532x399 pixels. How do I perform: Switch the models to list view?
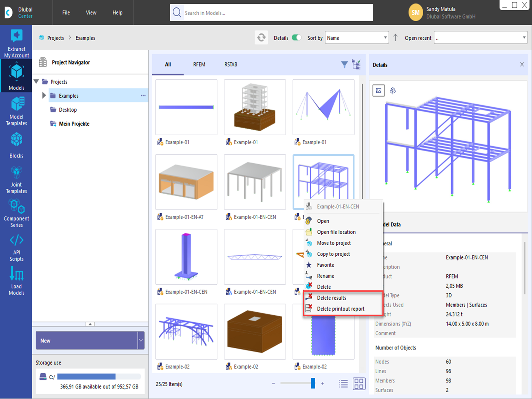343,384
